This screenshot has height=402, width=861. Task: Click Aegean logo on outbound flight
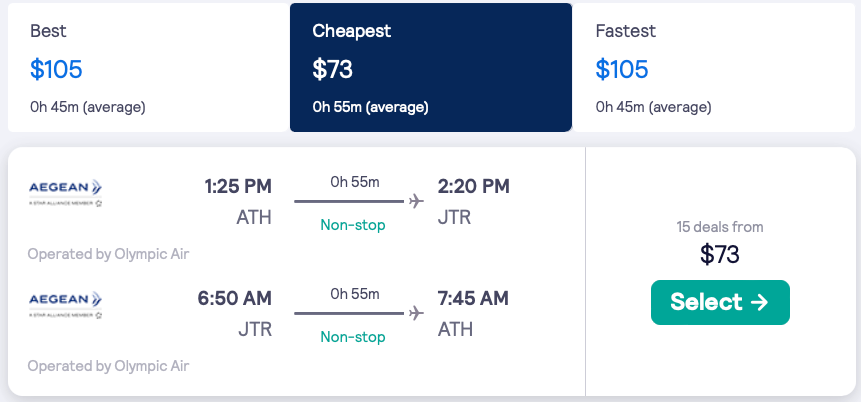point(65,190)
